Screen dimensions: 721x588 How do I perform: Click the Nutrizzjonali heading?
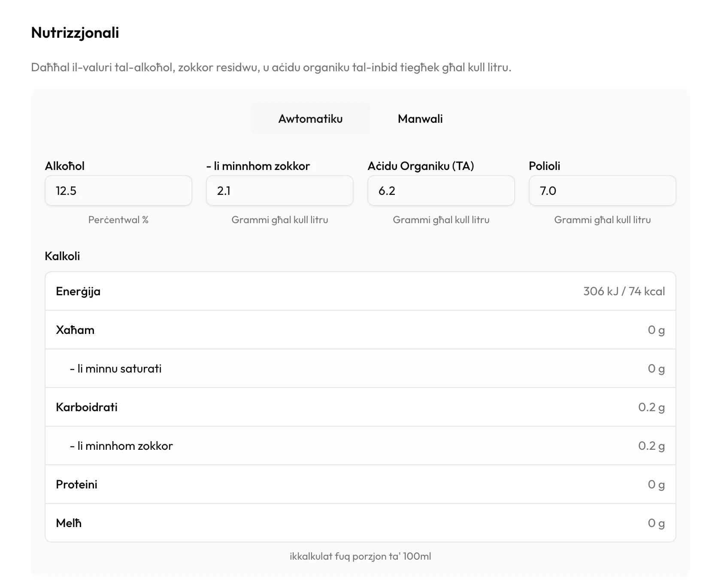[75, 33]
